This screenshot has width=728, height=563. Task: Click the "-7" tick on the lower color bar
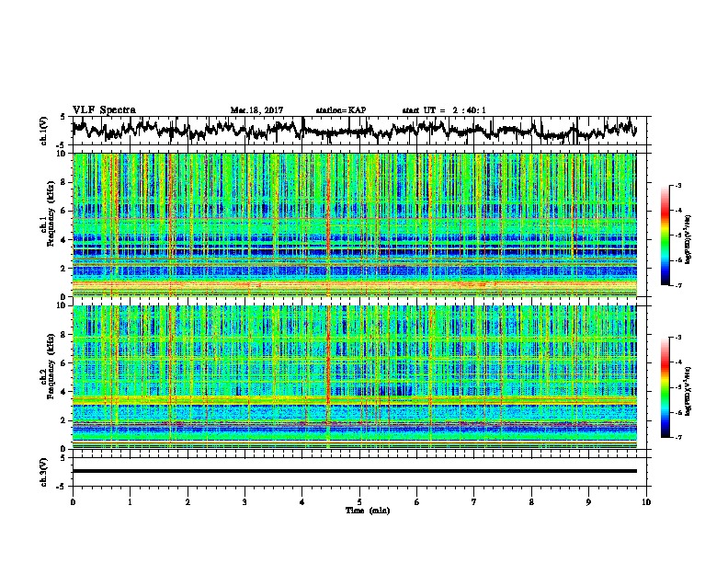click(x=677, y=437)
